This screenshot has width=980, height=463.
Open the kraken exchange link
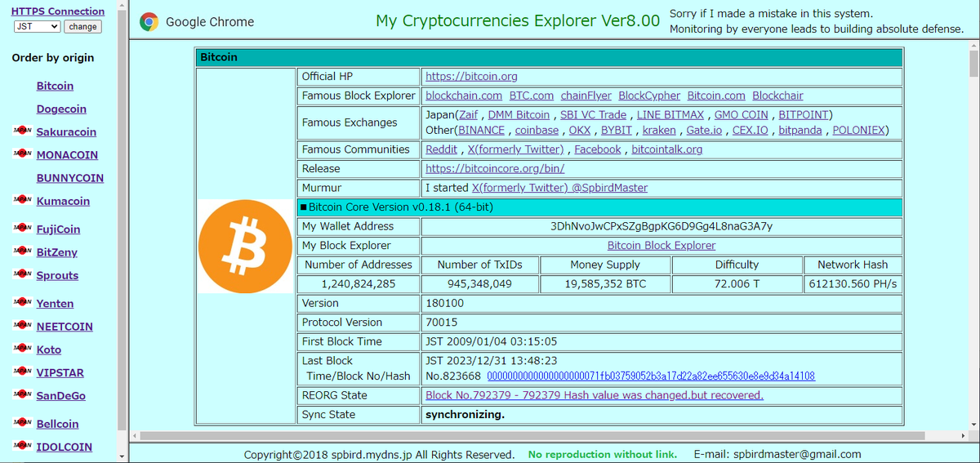(x=659, y=131)
